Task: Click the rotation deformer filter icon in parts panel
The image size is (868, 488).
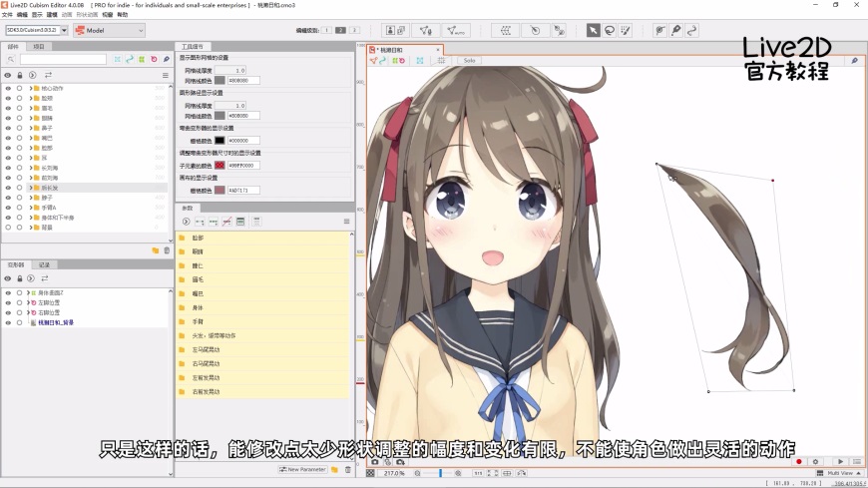Action: [154, 59]
